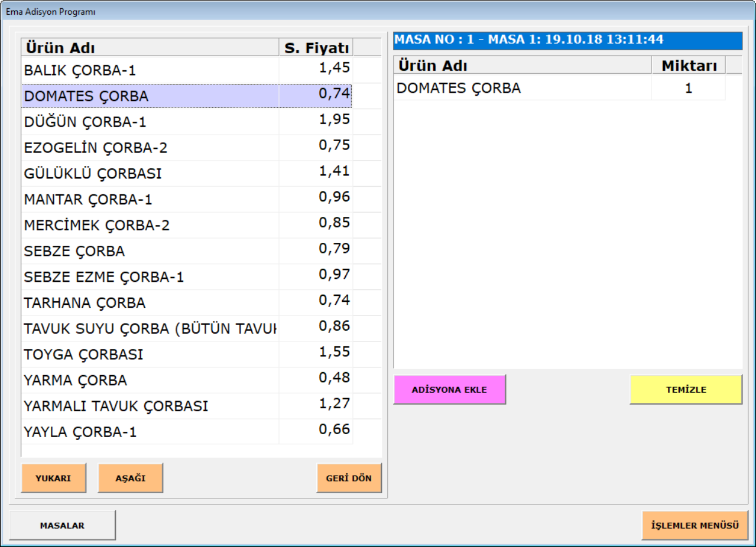Click the Miktarı column header
Image resolution: width=756 pixels, height=547 pixels.
tap(689, 66)
